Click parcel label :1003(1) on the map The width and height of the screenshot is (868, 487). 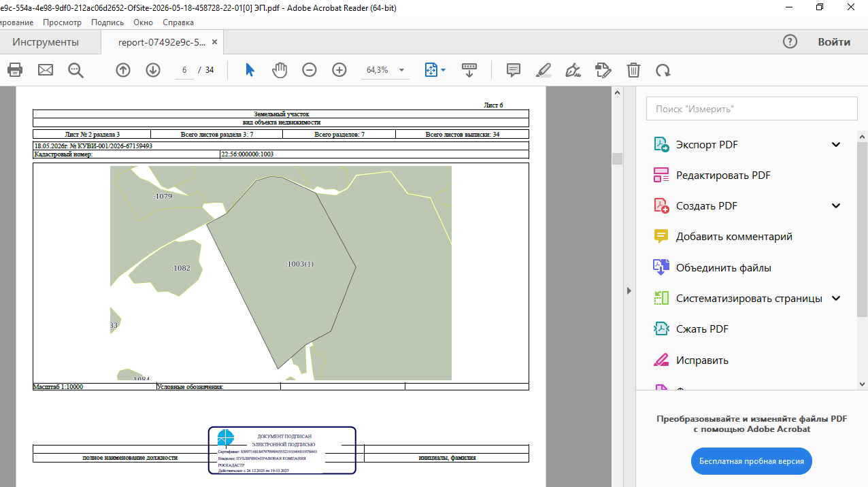[x=299, y=264]
